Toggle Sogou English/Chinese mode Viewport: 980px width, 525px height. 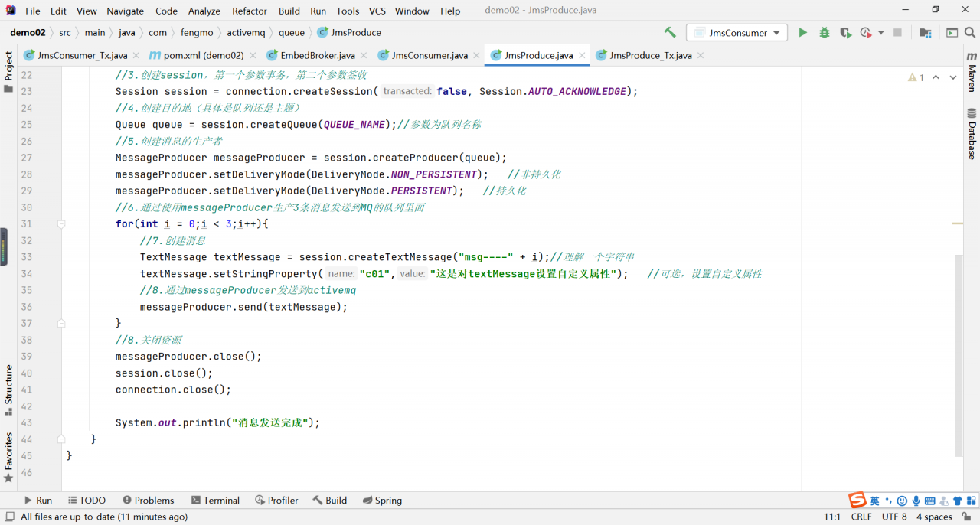(x=874, y=501)
